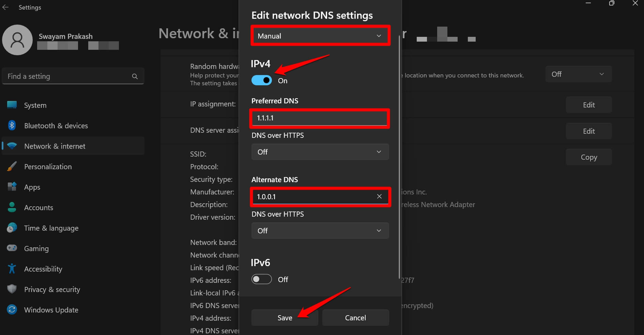Open Accessibility via its person icon
This screenshot has width=644, height=335.
[12, 269]
